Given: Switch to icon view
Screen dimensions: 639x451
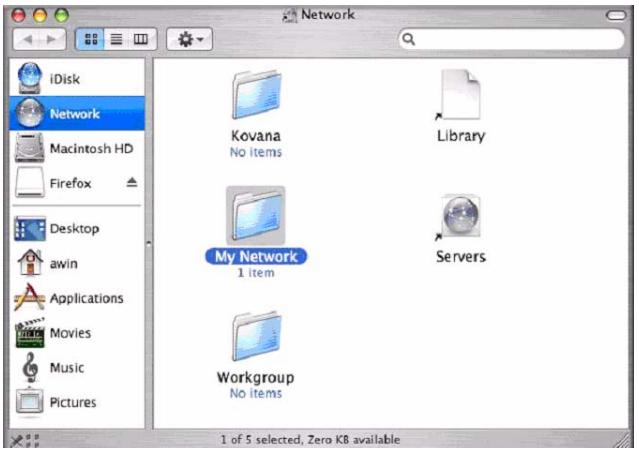Looking at the screenshot, I should click(90, 39).
